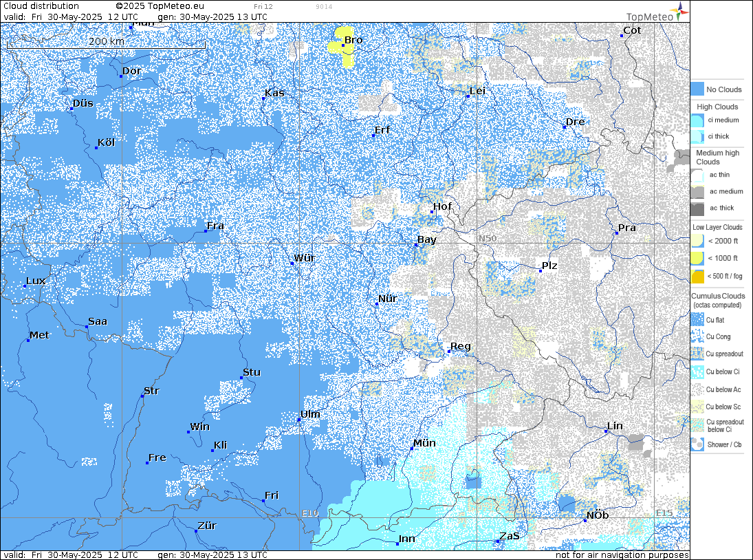Click the Lux city label
Image resolution: width=753 pixels, height=560 pixels.
pos(36,281)
